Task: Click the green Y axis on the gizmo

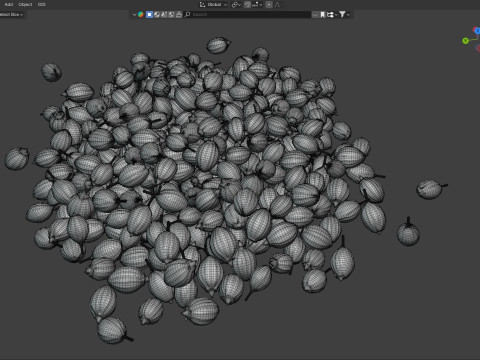Action: tap(466, 41)
